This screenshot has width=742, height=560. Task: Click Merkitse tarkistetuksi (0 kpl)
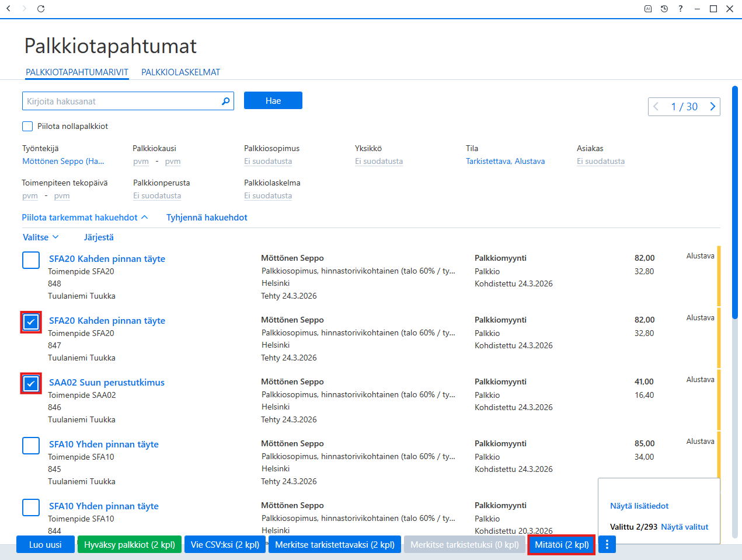465,544
